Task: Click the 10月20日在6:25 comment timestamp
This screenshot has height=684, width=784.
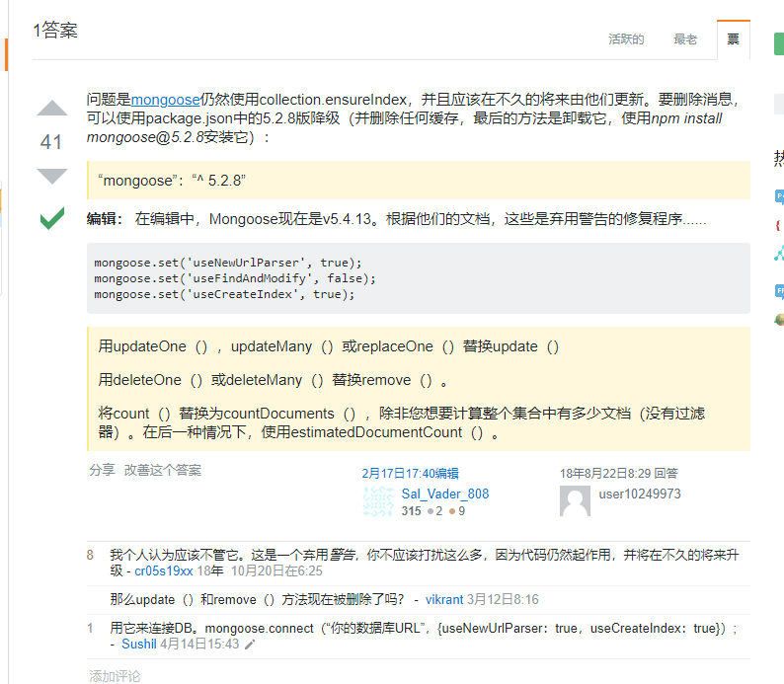Action: (x=276, y=570)
